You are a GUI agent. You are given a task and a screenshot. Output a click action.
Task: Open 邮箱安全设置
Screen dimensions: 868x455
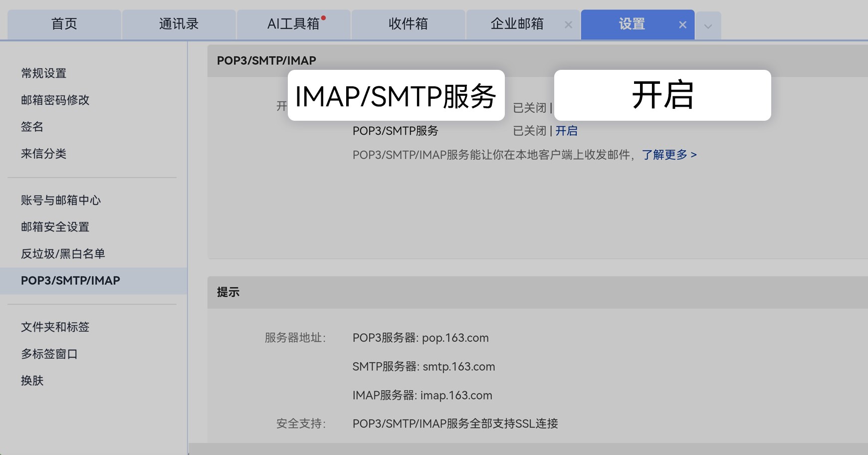point(55,227)
